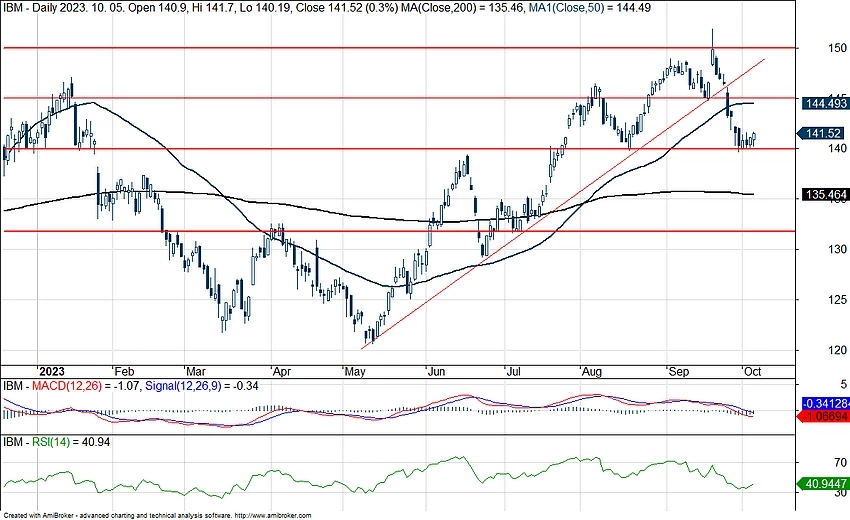Click the MACD pane 5 axis label
The width and height of the screenshot is (850, 520).
tap(843, 385)
